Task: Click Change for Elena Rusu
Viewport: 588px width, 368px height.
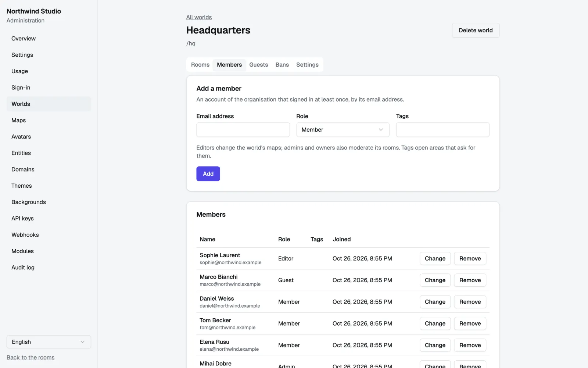Action: tap(435, 345)
